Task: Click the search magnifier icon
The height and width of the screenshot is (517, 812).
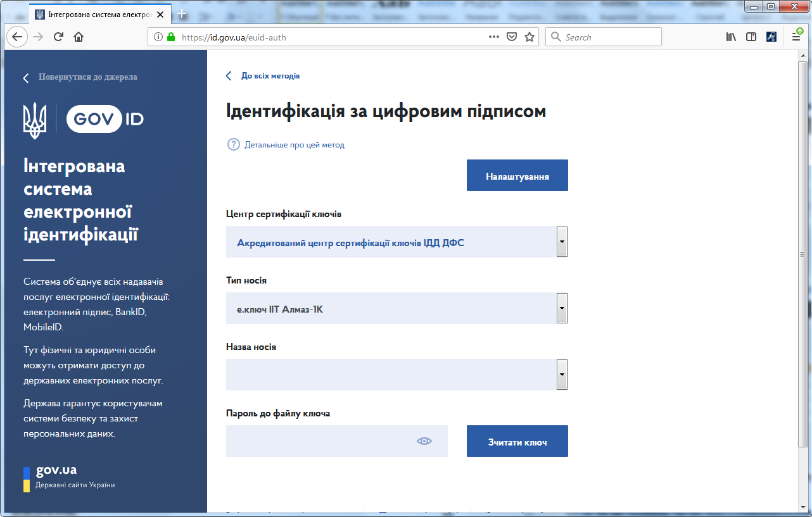Action: (x=556, y=37)
